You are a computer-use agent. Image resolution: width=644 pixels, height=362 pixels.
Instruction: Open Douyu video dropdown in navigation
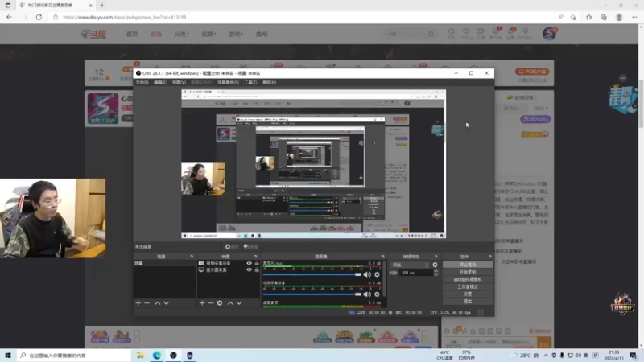click(x=208, y=34)
